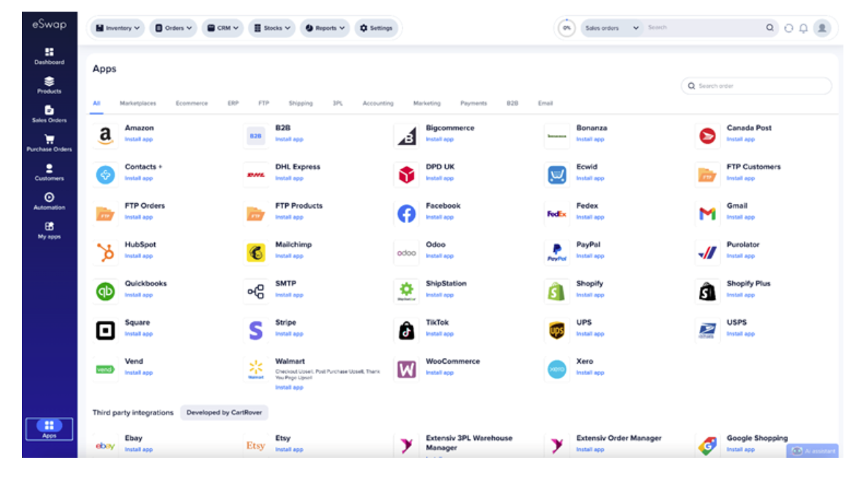868x483 pixels.
Task: Click the Xero logo icon
Action: [557, 369]
